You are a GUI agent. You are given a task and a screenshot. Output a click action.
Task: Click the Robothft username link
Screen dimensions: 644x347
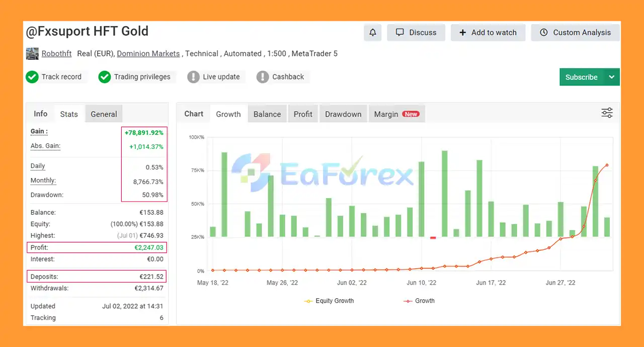[x=56, y=54]
